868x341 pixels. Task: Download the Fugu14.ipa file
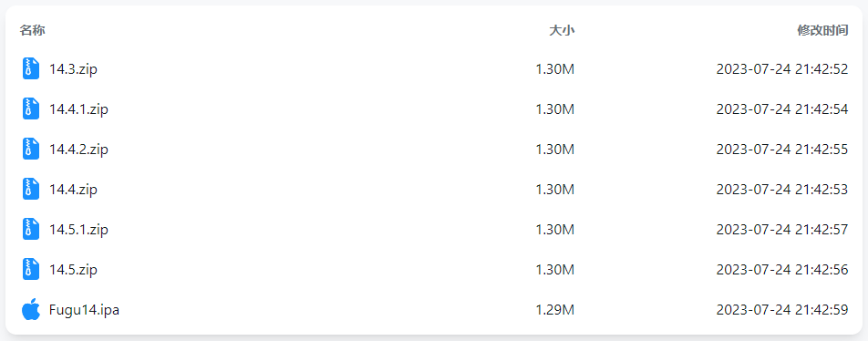tap(84, 310)
